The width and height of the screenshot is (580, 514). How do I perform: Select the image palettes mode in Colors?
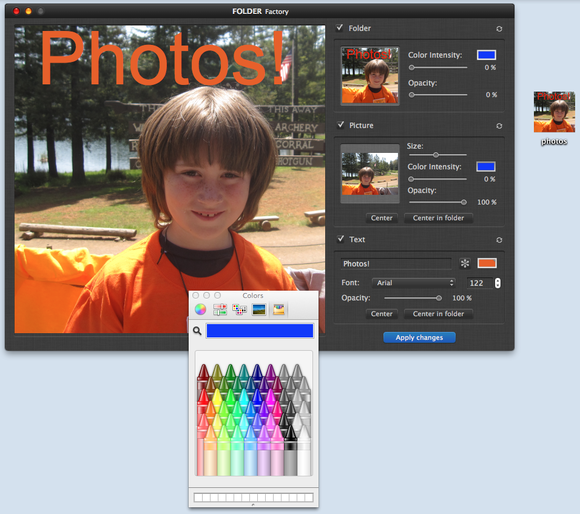(259, 309)
